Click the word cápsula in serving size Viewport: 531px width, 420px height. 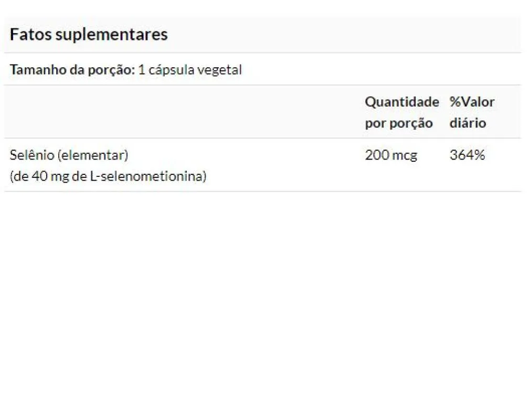(x=172, y=70)
